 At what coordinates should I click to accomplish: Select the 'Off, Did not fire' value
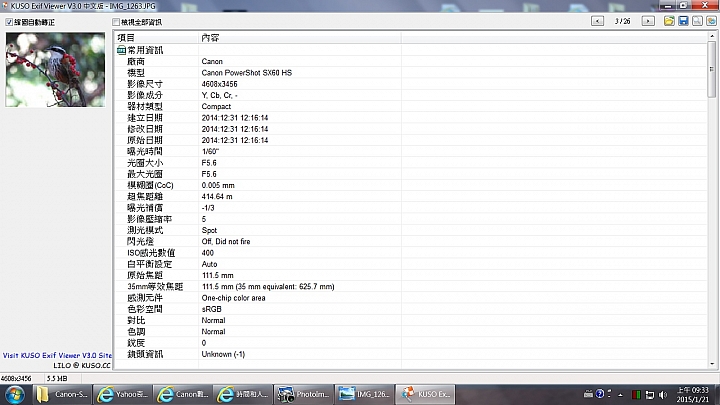226,242
